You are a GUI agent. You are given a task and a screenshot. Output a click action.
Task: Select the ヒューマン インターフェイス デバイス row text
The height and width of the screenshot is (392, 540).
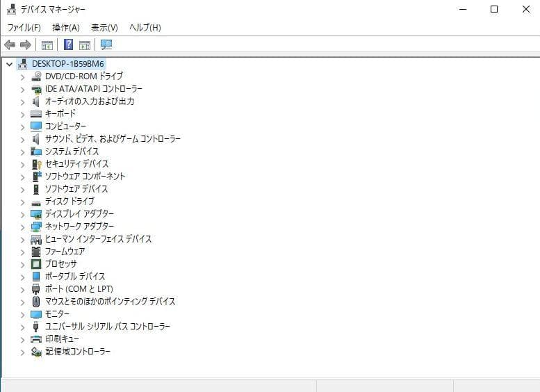coord(98,239)
